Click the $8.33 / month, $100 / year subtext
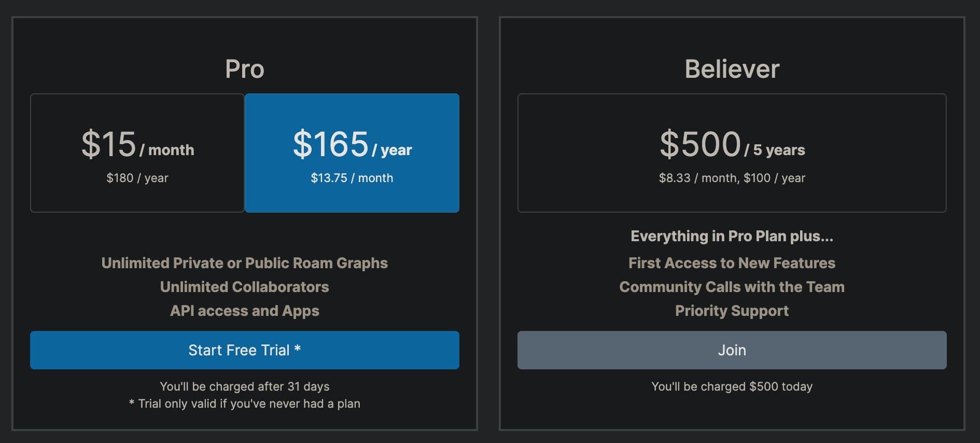980x443 pixels. point(732,178)
